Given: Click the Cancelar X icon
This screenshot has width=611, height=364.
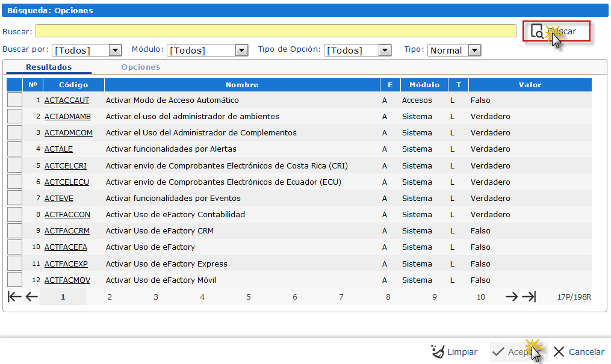Looking at the screenshot, I should (559, 352).
